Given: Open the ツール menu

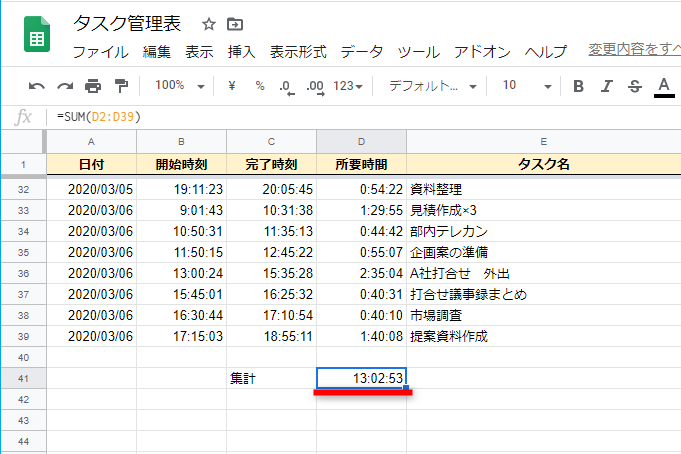Looking at the screenshot, I should 419,52.
